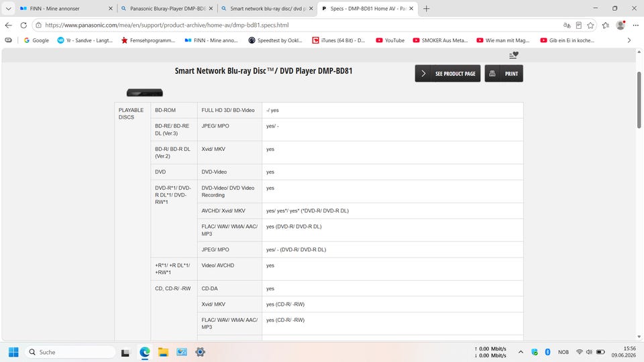Open the wishlist heart icon

click(x=513, y=55)
